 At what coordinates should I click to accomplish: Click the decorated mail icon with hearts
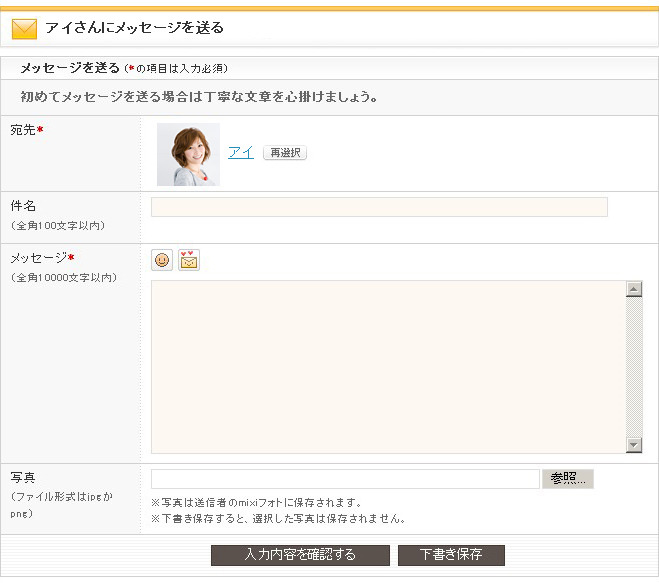click(189, 260)
